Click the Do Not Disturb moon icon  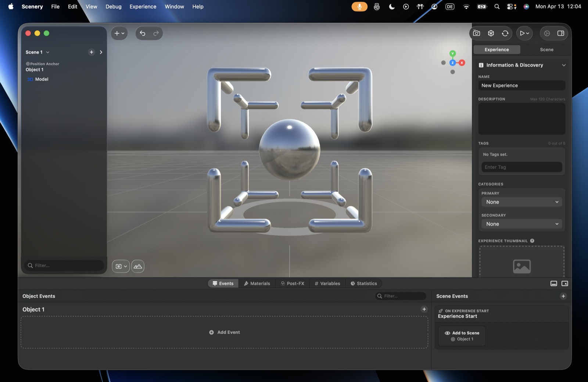(392, 7)
